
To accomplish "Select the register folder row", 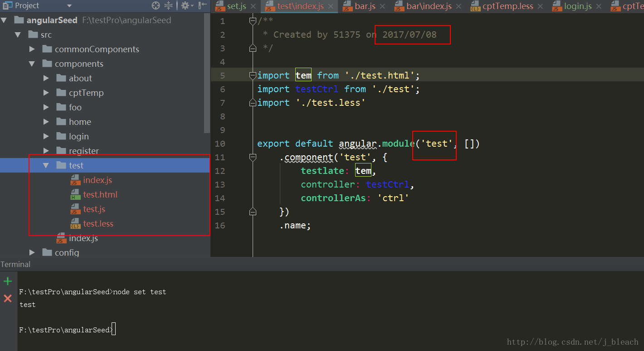I will point(104,151).
